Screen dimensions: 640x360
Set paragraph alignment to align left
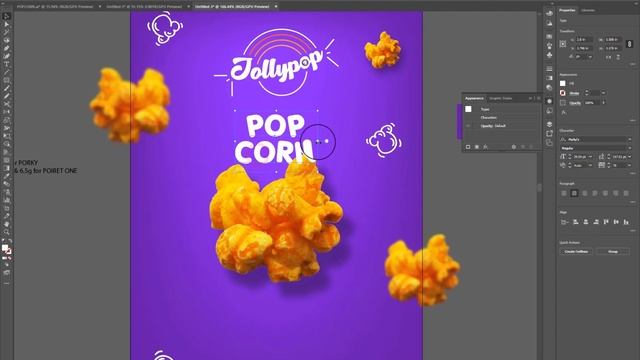point(564,193)
